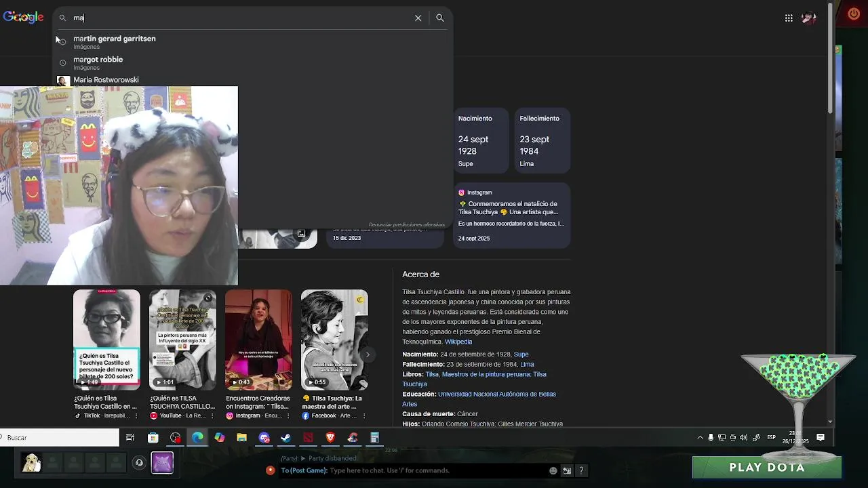
Task: Open more options for Instagram video
Action: pos(288,416)
